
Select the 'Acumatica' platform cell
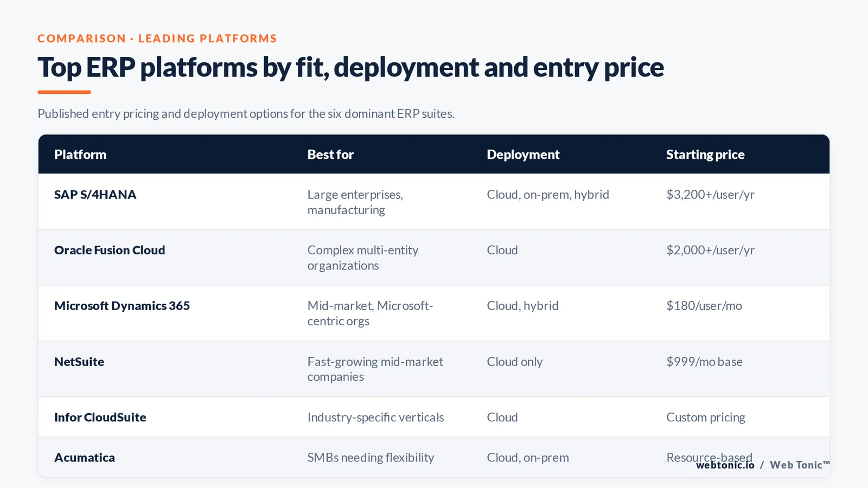pos(85,458)
